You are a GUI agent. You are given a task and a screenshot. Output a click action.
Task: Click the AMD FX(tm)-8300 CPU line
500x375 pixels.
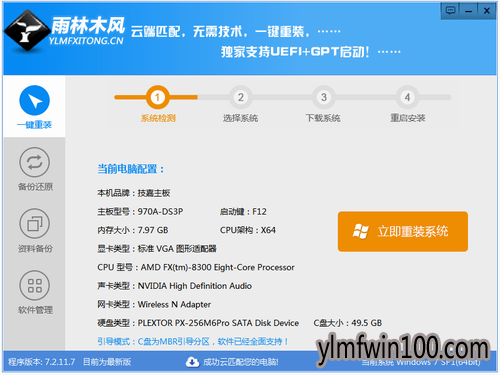[196, 267]
